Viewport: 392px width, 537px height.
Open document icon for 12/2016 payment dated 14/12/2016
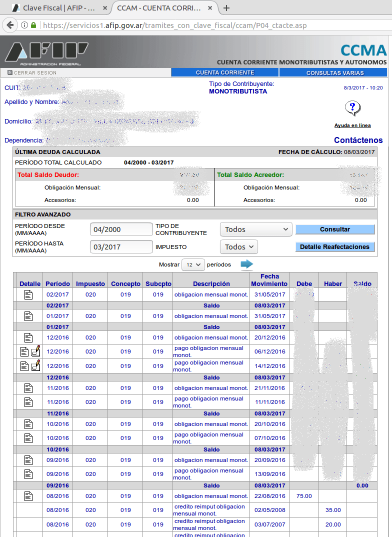click(x=24, y=366)
